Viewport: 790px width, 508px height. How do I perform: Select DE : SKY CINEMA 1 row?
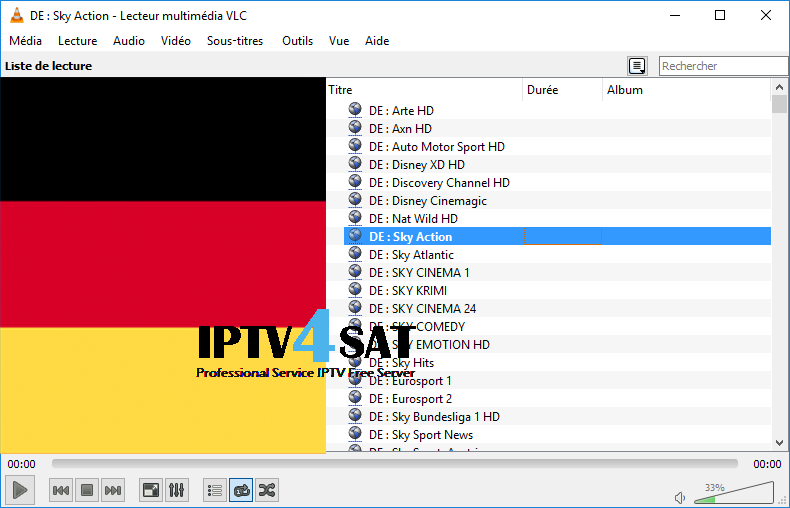[557, 273]
